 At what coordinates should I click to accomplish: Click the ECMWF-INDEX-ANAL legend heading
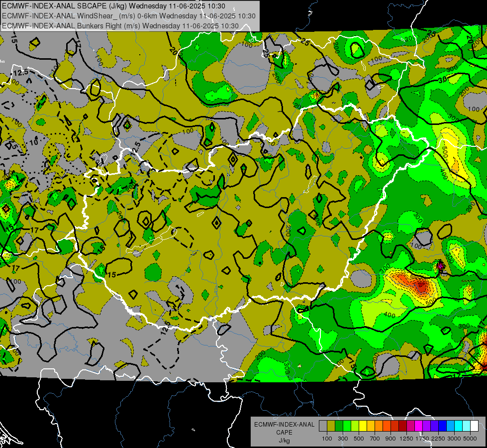tap(284, 425)
